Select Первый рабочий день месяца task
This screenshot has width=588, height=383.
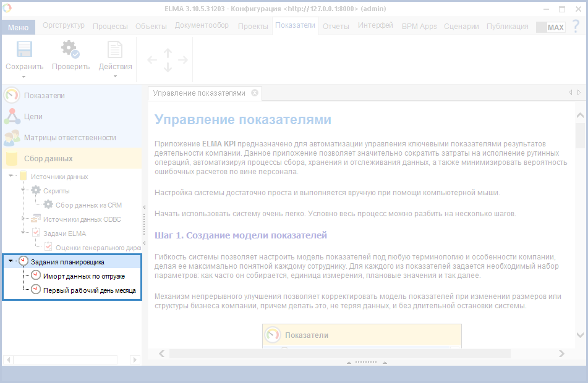point(89,290)
